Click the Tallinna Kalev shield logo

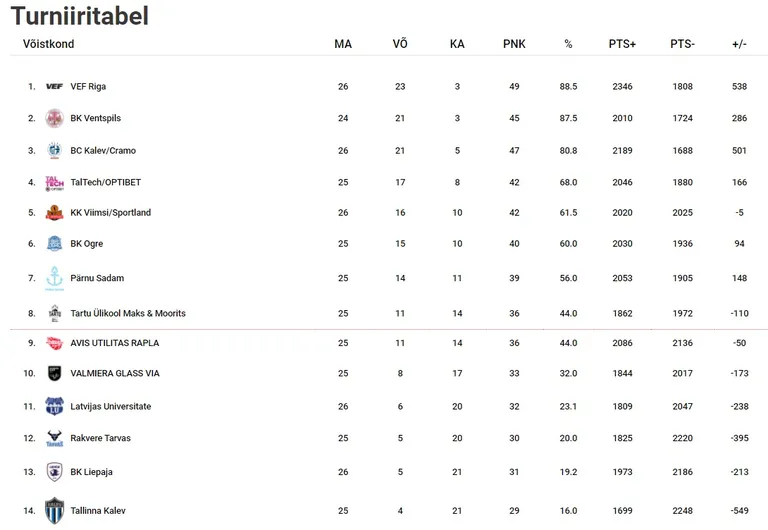click(54, 511)
